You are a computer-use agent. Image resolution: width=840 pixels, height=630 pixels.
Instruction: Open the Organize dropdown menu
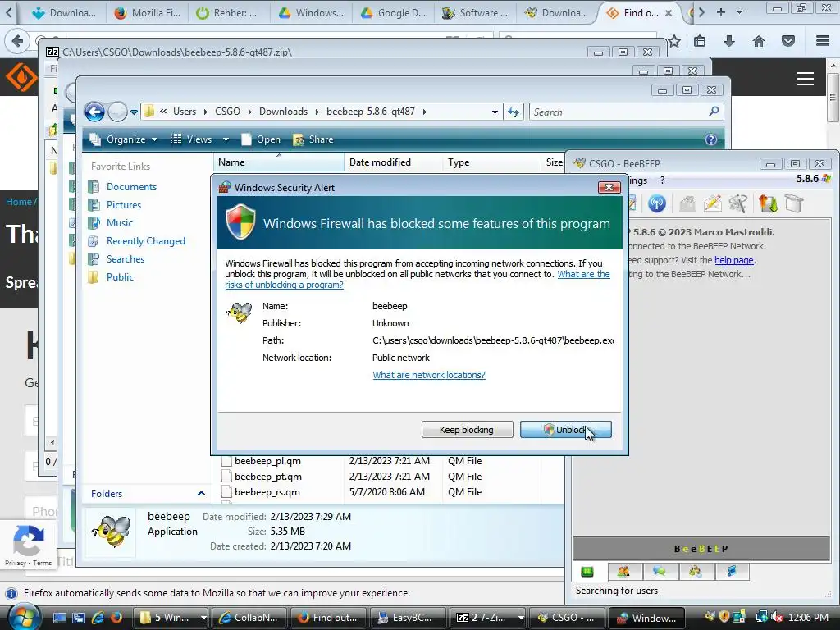coord(125,139)
